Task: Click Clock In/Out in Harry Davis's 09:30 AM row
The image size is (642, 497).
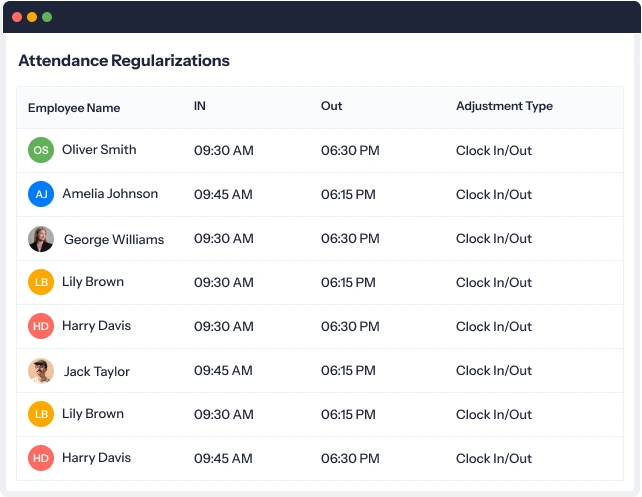Action: coord(494,327)
